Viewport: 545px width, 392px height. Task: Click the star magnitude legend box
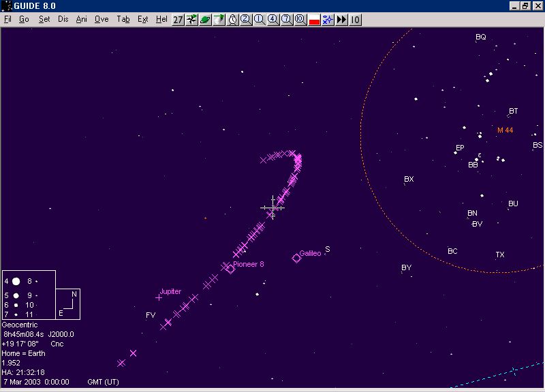click(29, 295)
